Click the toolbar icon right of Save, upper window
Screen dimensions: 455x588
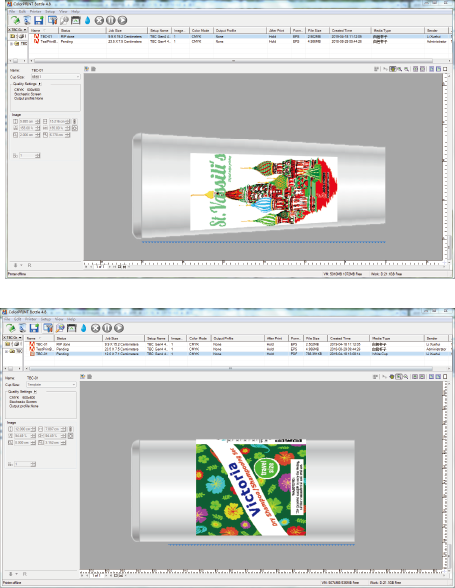(x=52, y=20)
